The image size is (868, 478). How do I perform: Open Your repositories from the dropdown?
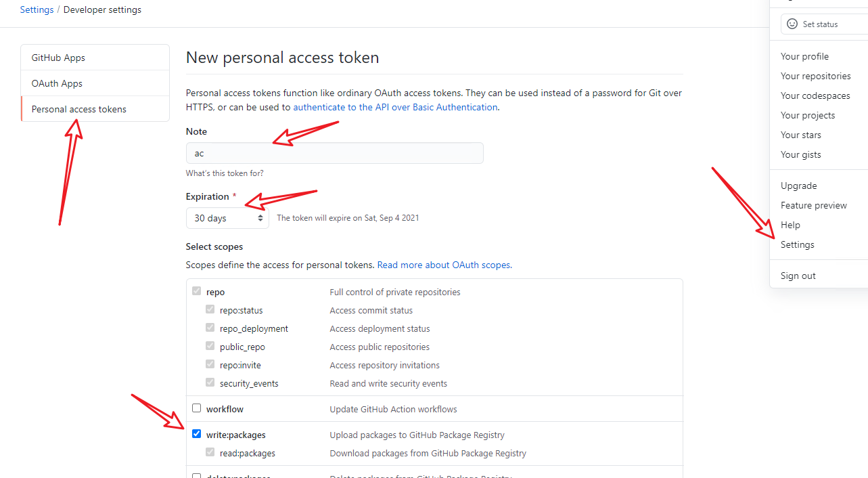coord(815,76)
